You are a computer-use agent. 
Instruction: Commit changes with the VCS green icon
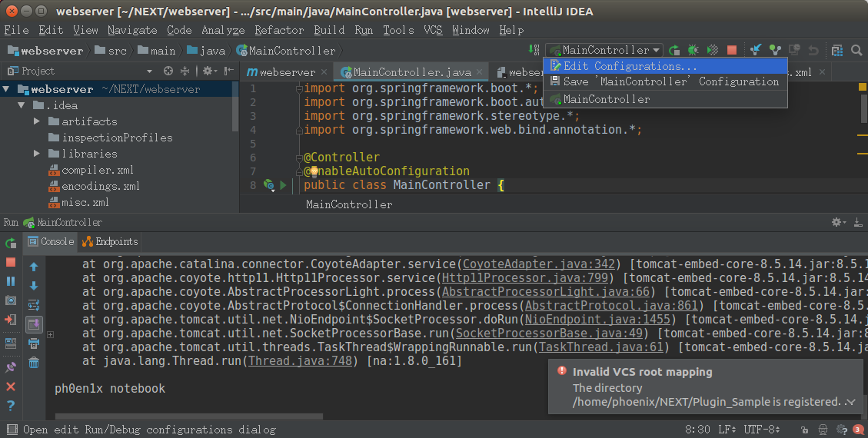click(775, 50)
